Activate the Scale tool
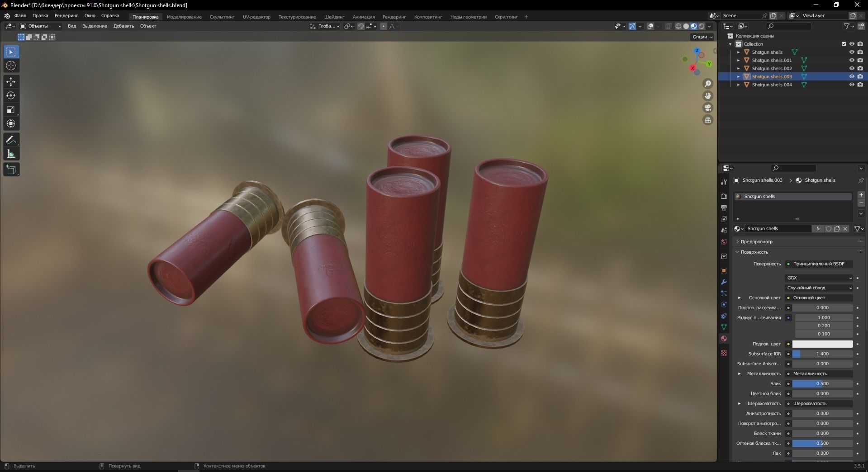The width and height of the screenshot is (868, 472). [11, 110]
